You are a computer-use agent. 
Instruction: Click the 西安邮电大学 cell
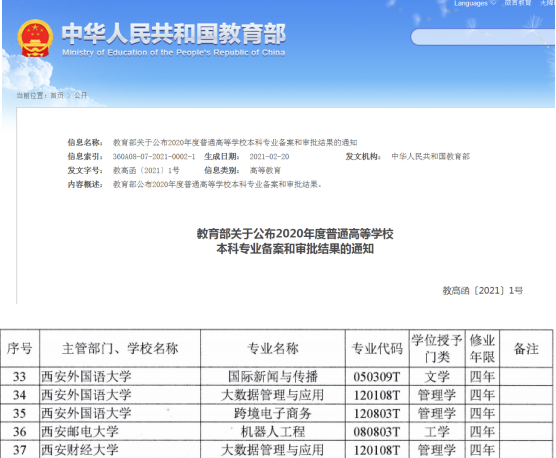click(x=120, y=432)
